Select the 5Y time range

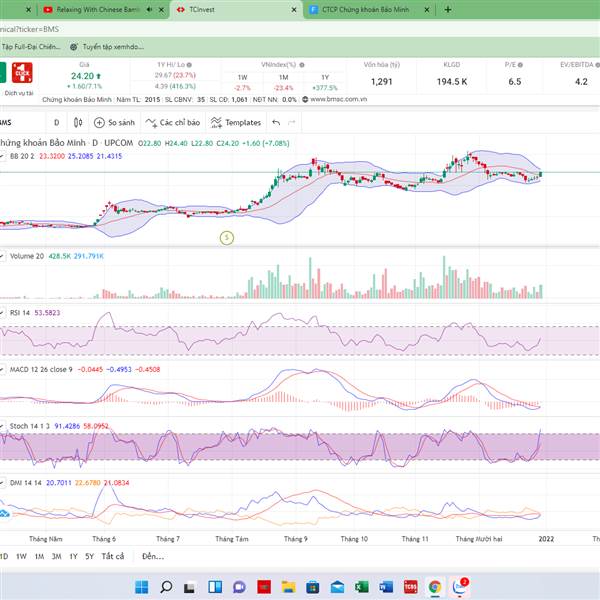coord(90,556)
